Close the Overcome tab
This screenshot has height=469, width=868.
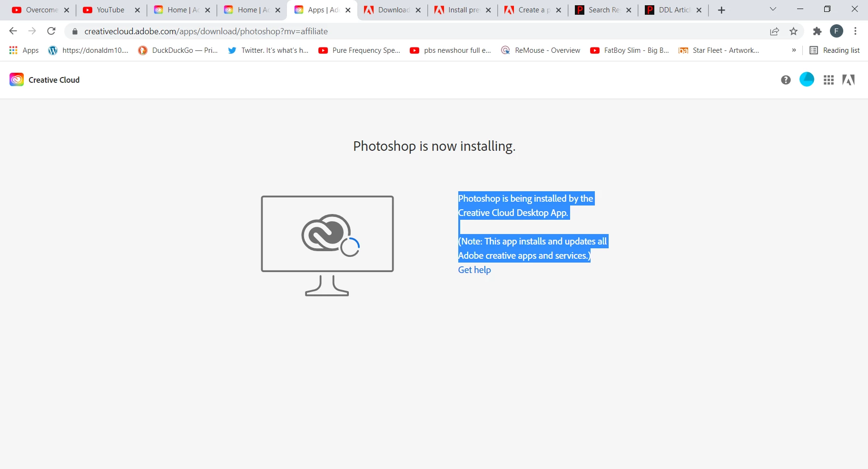point(67,10)
